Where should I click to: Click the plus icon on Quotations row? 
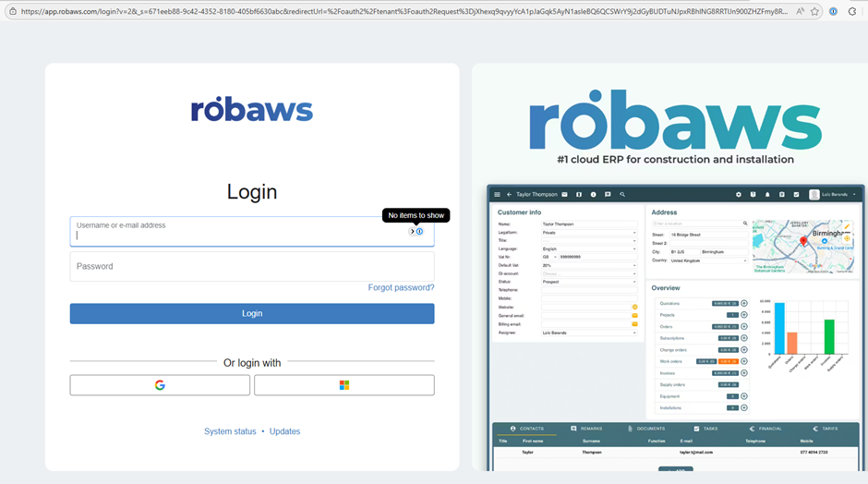(x=744, y=304)
